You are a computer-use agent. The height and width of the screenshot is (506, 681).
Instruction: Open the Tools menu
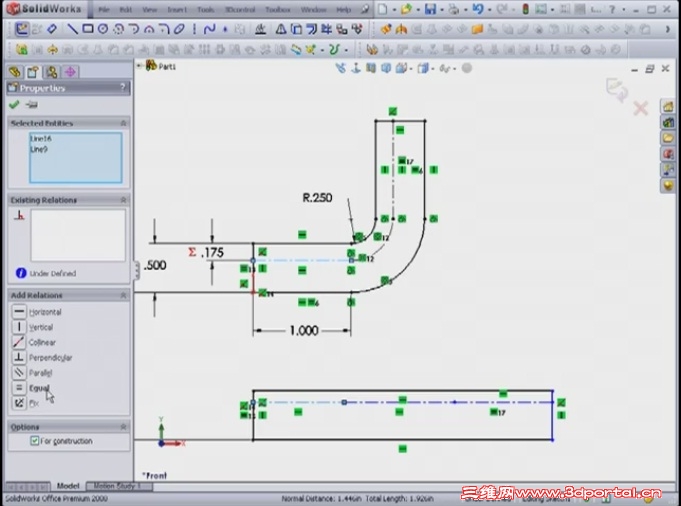tap(206, 10)
